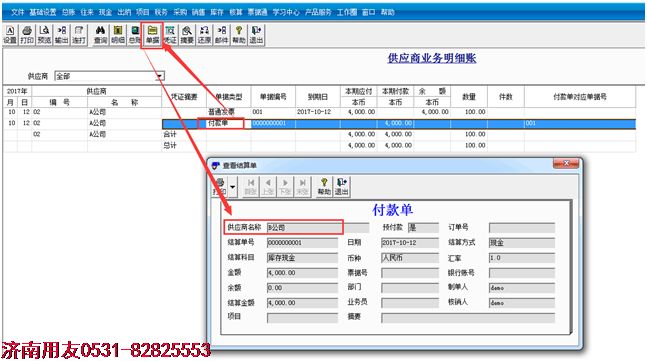Open the 票据通 menu
The width and height of the screenshot is (647, 361).
[257, 12]
